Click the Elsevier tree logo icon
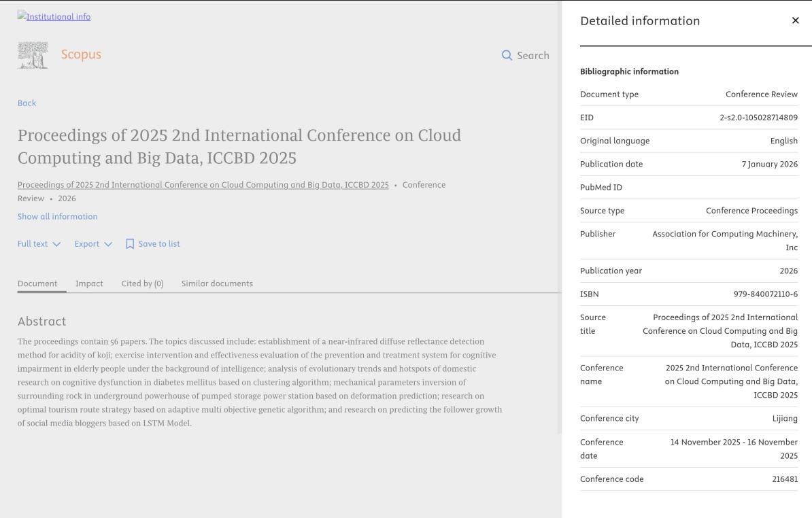The height and width of the screenshot is (518, 812). click(x=33, y=55)
